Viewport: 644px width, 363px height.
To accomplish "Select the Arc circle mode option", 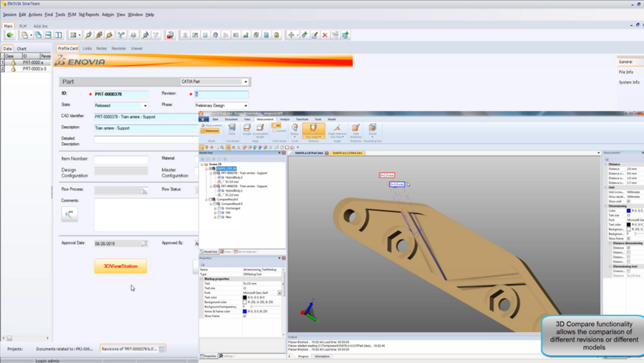I will (x=277, y=126).
